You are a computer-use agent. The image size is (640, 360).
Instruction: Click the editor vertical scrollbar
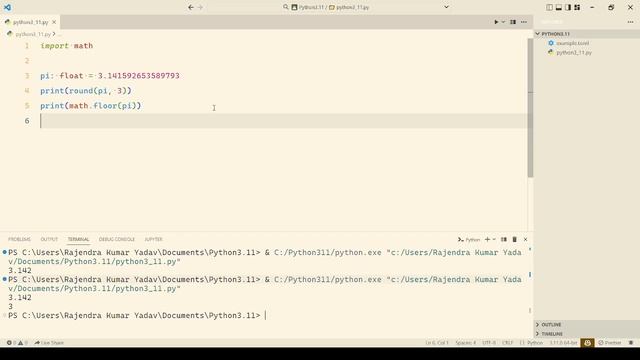coord(530,107)
